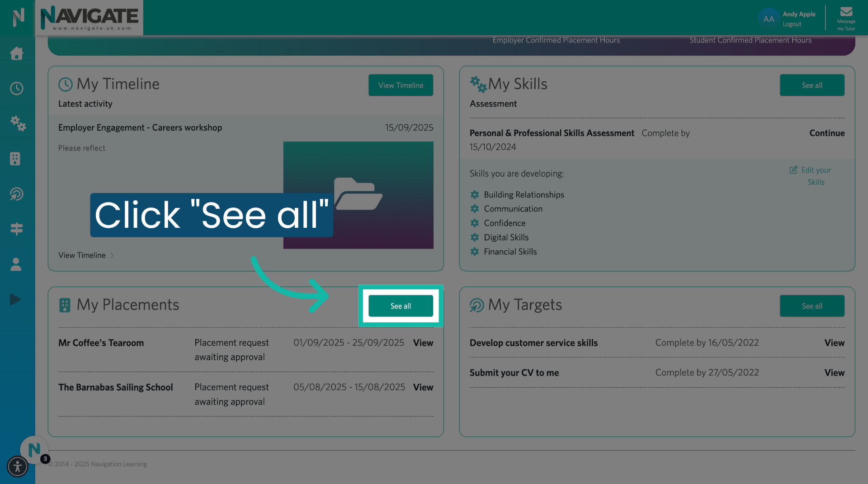Viewport: 868px width, 484px height.
Task: Click Personal & Professional Skills Assessment title
Action: tap(552, 133)
